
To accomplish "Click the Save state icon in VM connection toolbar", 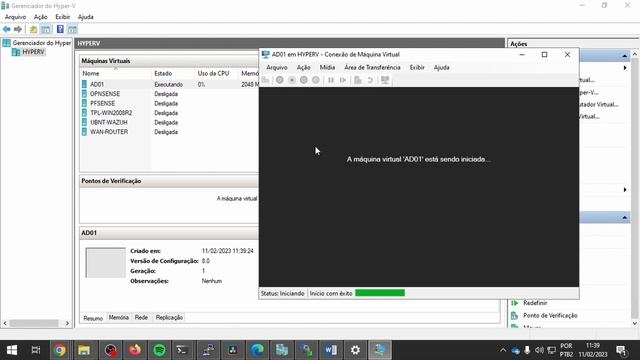I will point(316,80).
